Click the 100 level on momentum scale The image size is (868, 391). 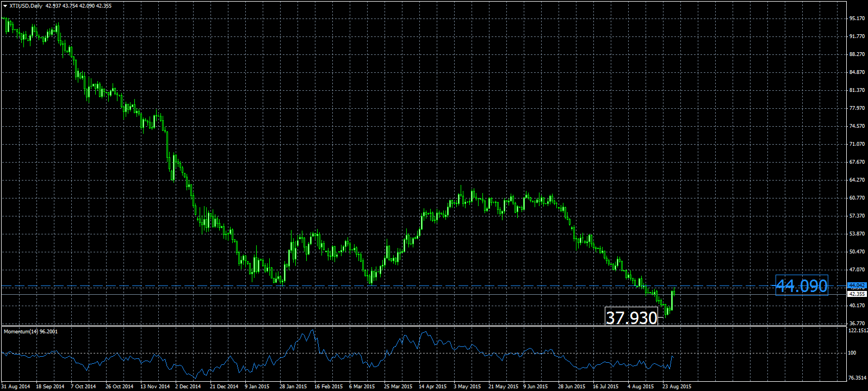coord(852,353)
